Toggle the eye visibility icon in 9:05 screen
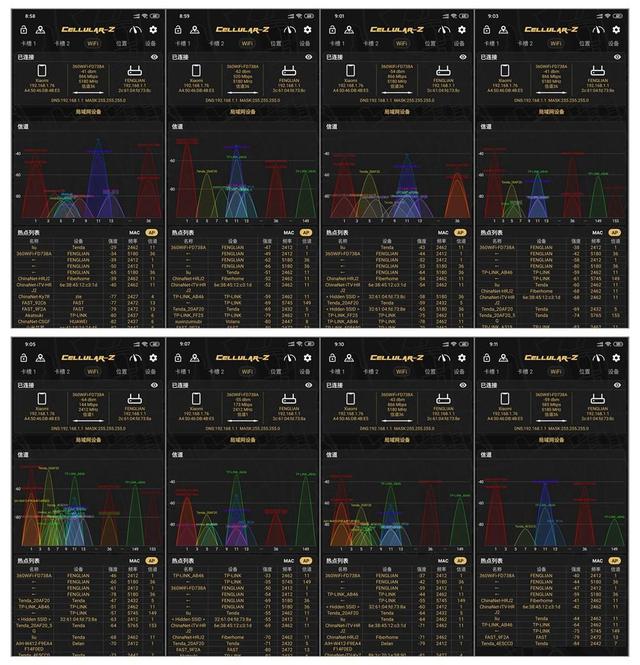The width and height of the screenshot is (640, 665). point(154,385)
